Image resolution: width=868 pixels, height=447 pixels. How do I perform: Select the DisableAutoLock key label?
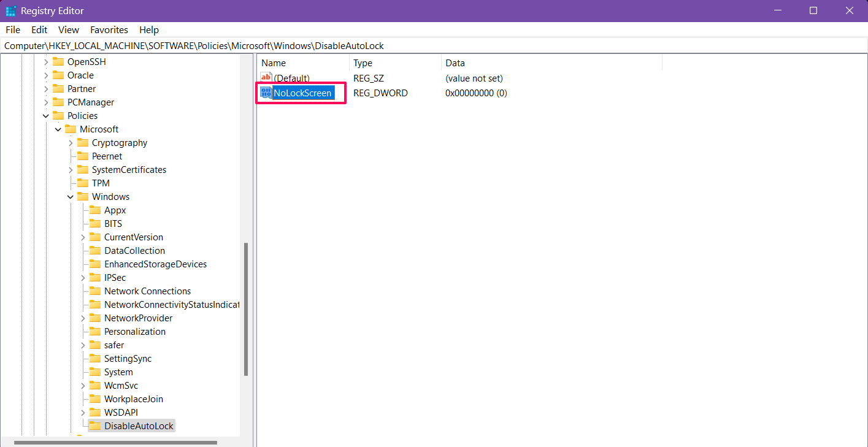(139, 426)
